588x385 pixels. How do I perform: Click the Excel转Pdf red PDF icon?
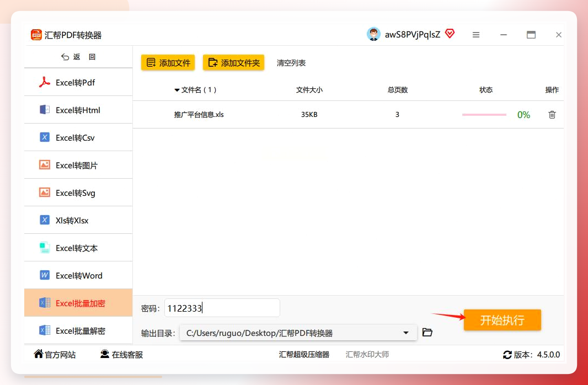45,82
